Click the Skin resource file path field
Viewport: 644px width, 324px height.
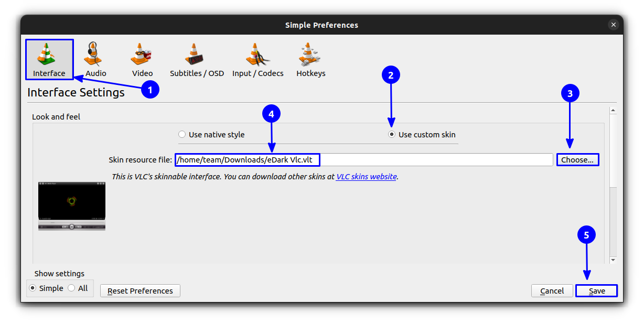(x=364, y=159)
